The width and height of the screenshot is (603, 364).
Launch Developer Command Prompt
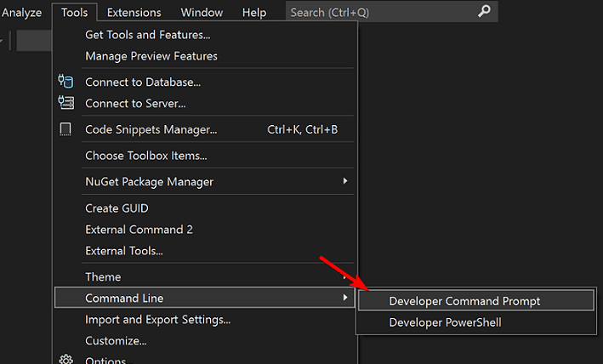tap(464, 300)
